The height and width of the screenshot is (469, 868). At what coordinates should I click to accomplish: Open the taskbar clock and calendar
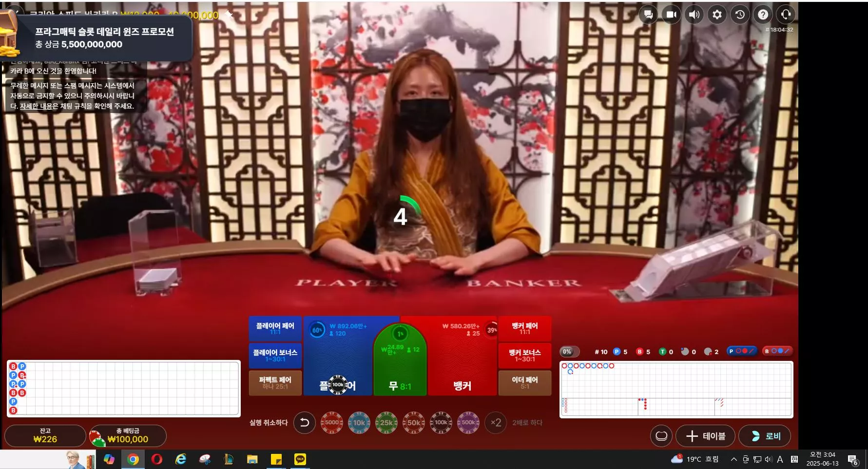(x=822, y=459)
